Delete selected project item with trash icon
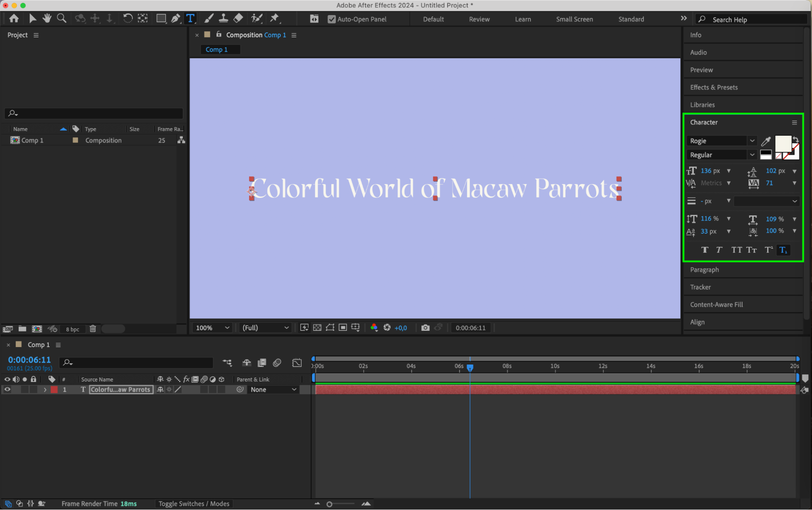The image size is (812, 510). click(x=93, y=329)
